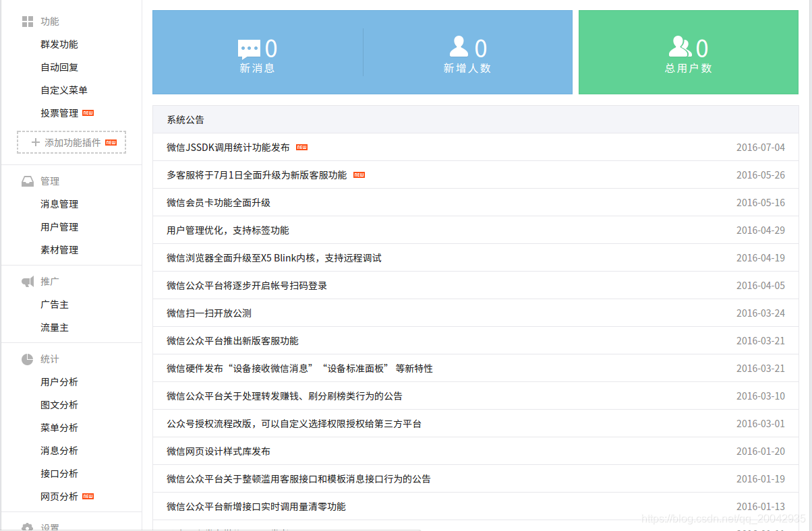Click the 设置 gear icon

(28, 527)
